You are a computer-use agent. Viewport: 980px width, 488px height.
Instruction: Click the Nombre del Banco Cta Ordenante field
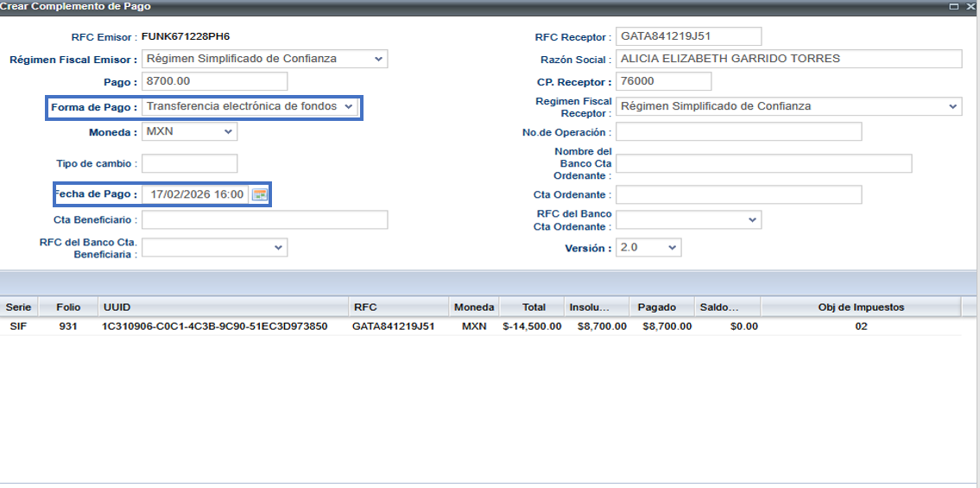(763, 164)
